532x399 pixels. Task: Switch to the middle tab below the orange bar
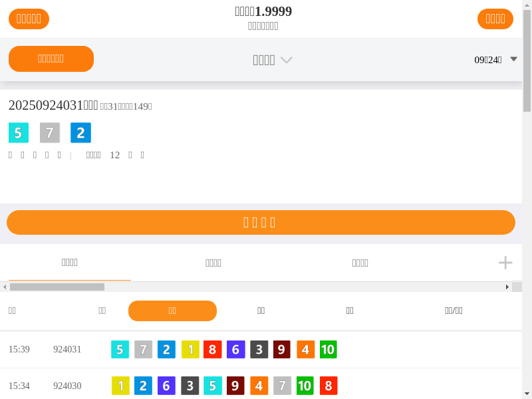coord(213,263)
